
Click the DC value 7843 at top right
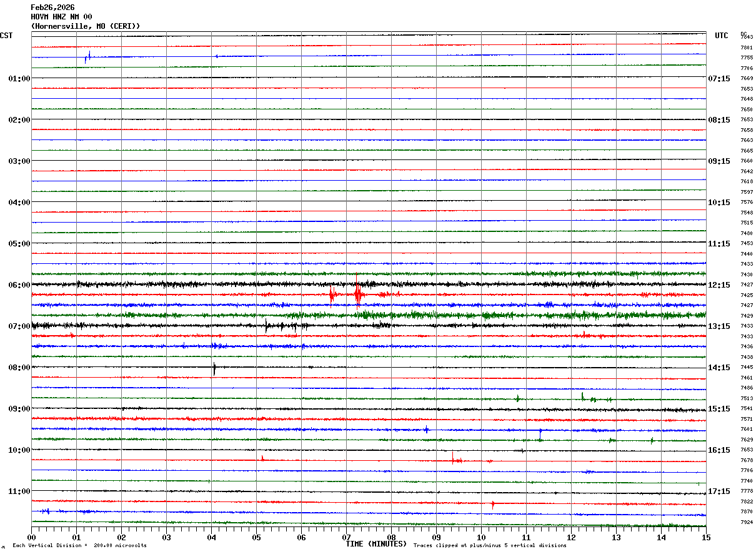[x=747, y=37]
